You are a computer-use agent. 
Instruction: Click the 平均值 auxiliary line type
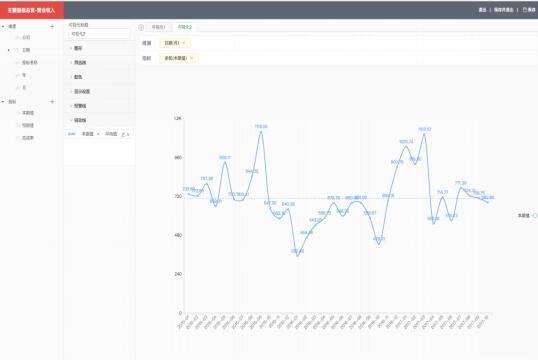[111, 134]
